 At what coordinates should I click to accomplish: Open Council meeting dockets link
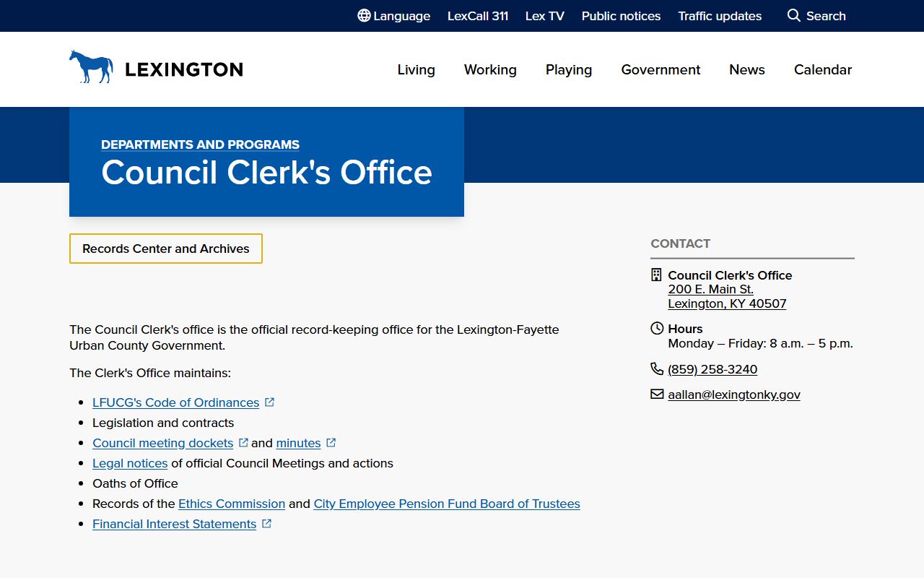tap(163, 443)
